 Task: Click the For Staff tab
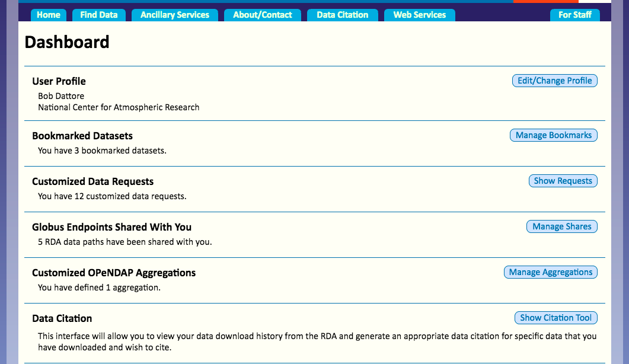click(575, 15)
